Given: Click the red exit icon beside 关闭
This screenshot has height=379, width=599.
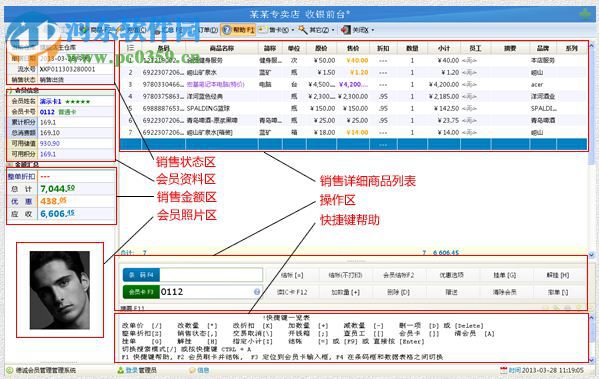Looking at the screenshot, I should [346, 30].
